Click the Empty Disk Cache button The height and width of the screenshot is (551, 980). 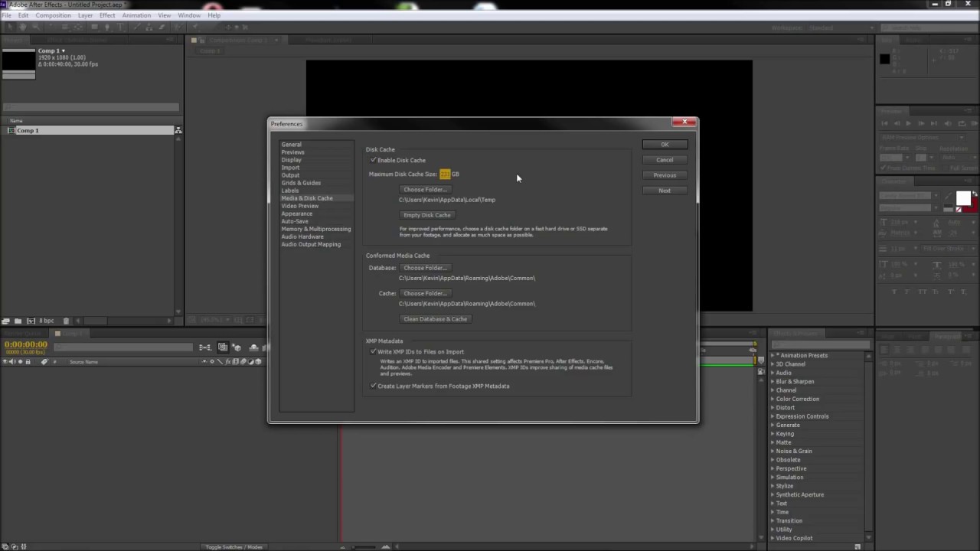(x=427, y=215)
